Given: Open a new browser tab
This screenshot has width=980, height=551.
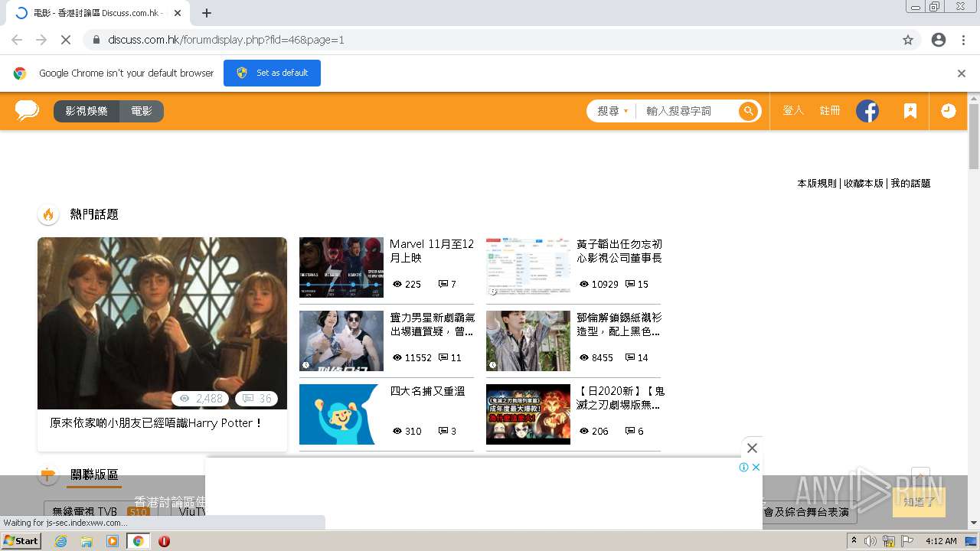Looking at the screenshot, I should click(x=207, y=13).
